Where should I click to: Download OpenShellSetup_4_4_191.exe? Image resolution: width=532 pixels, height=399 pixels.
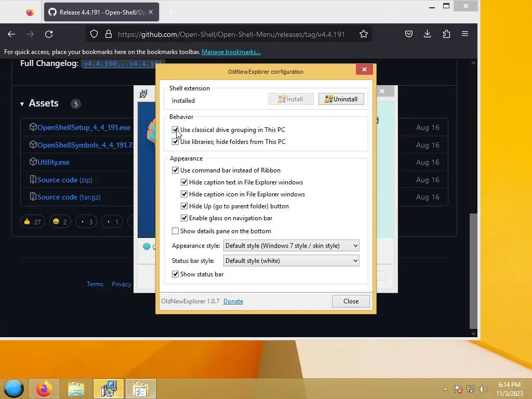[84, 127]
